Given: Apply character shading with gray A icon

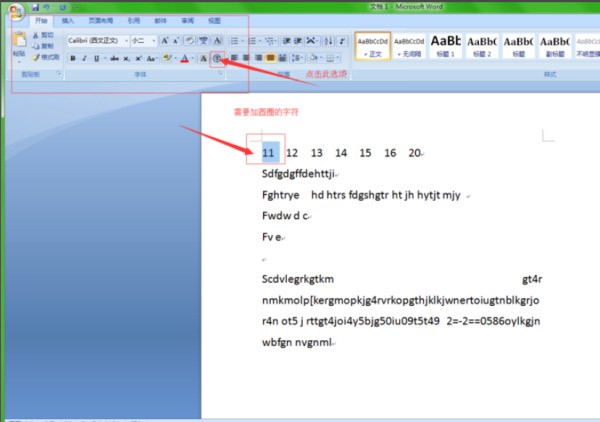Looking at the screenshot, I should tap(203, 58).
